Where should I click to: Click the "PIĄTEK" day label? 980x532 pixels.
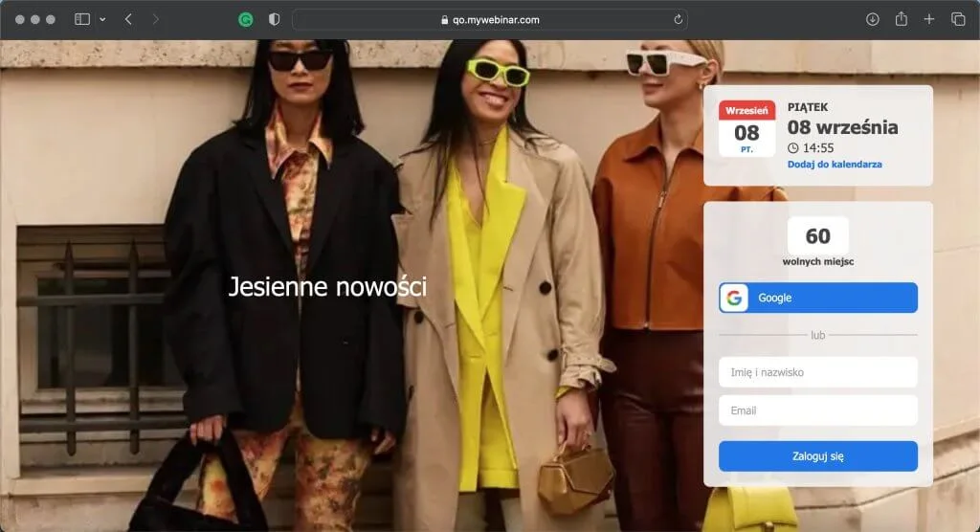click(x=808, y=107)
